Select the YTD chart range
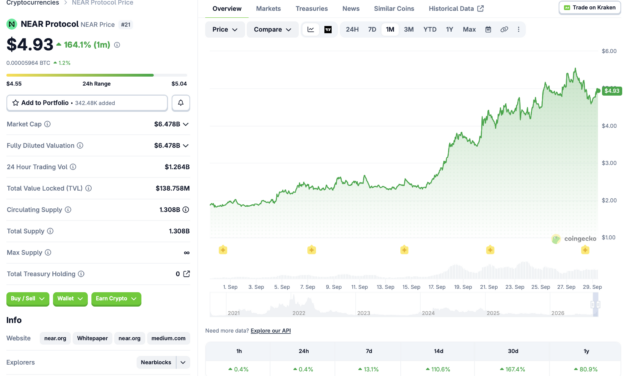 430,30
